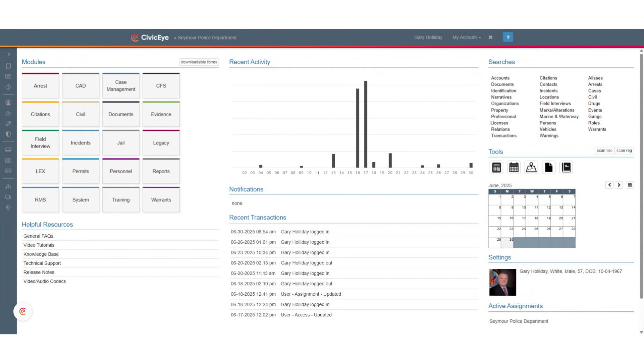Image resolution: width=644 pixels, height=362 pixels.
Task: Open the CivicEye chat bubble icon
Action: coord(23,312)
